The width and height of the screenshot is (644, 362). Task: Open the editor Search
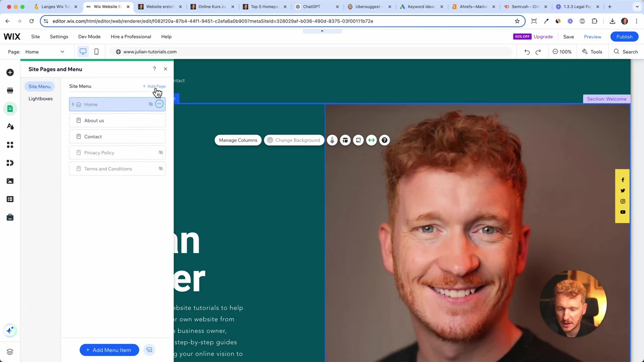point(625,52)
